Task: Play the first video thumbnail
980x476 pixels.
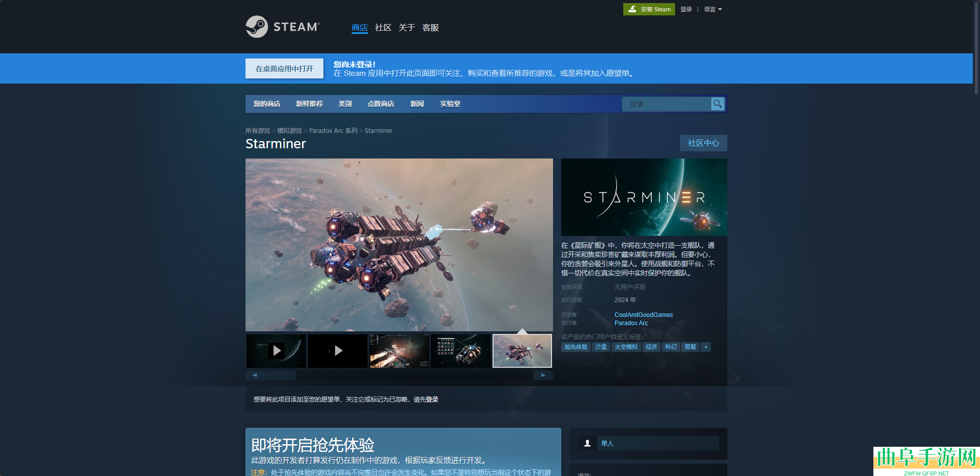Action: coord(276,351)
